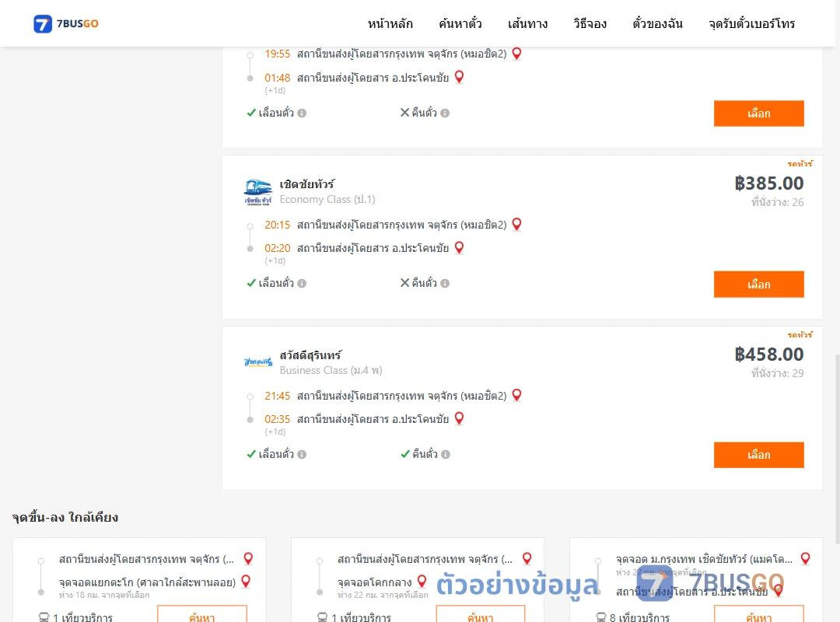Click bus icon in จุดจอดแยกตะโก card
840x622 pixels.
click(x=44, y=617)
